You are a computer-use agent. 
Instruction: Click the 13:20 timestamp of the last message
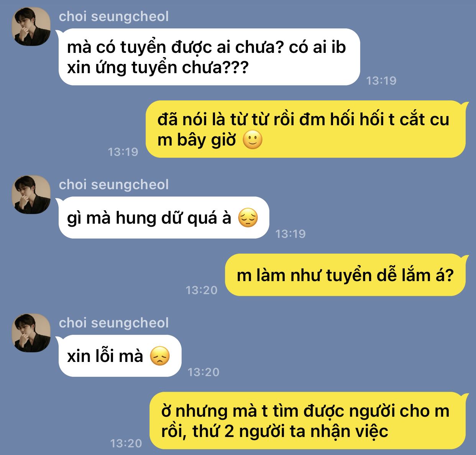(x=126, y=444)
